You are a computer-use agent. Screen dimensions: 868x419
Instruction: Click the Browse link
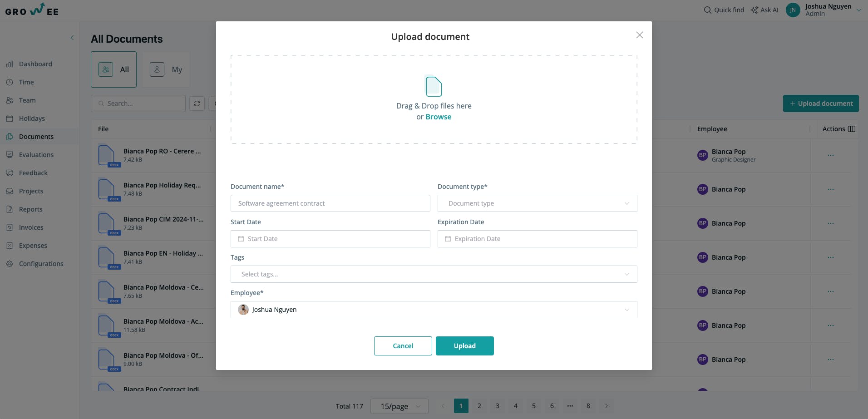point(439,117)
